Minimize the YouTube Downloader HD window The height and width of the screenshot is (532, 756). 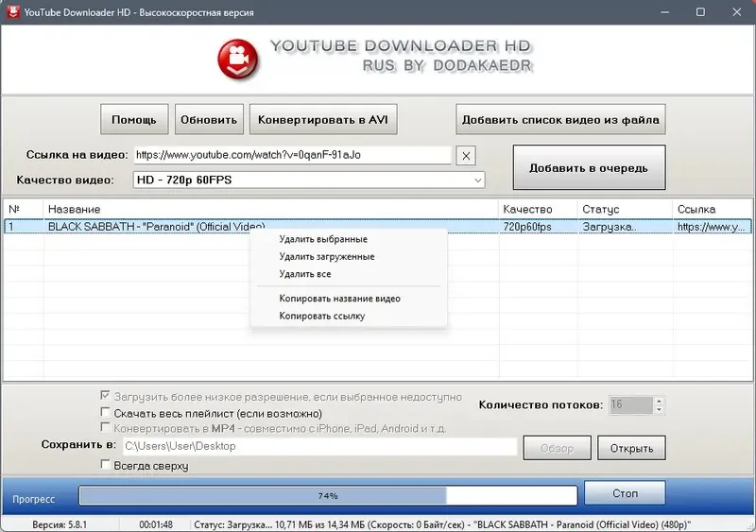coord(665,12)
